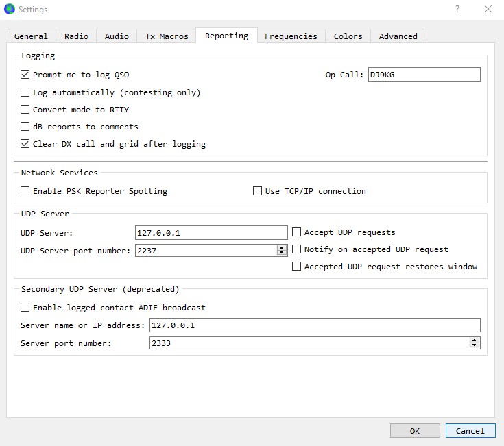504x446 pixels.
Task: Click the UDP Server address field
Action: click(x=211, y=232)
